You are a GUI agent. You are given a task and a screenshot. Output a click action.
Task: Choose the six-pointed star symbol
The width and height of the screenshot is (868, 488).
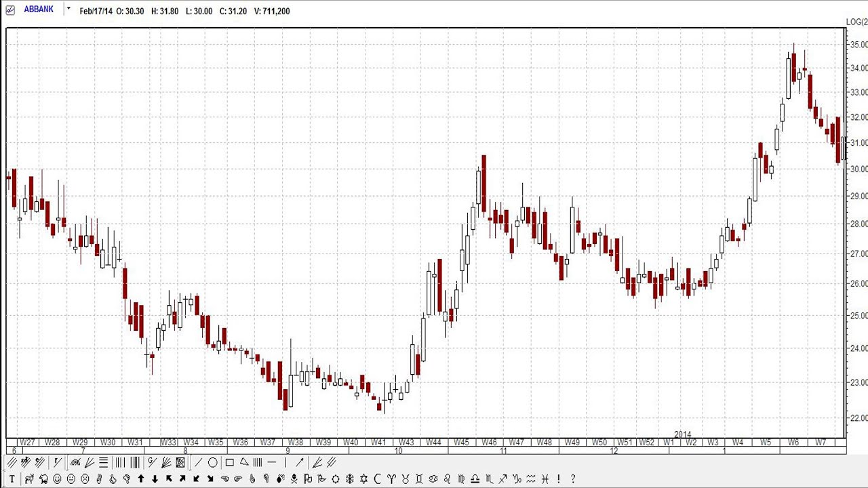tap(363, 479)
